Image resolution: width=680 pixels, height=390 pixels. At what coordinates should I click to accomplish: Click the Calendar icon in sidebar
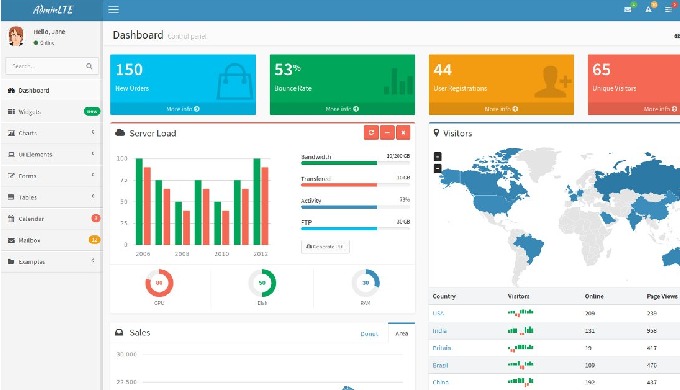point(11,219)
